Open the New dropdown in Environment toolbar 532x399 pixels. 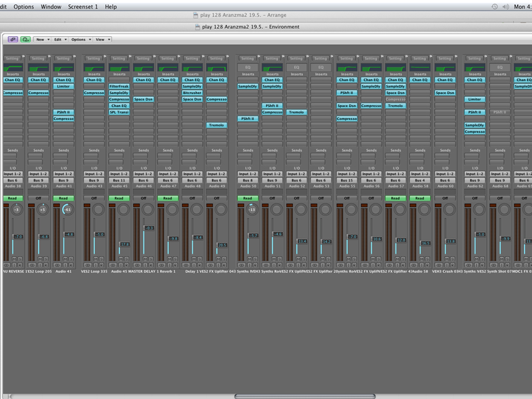click(x=43, y=39)
